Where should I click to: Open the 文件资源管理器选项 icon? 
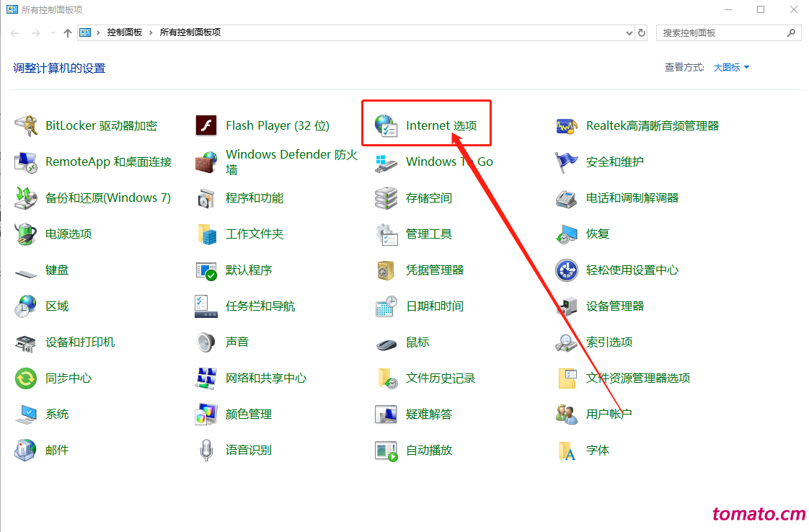(x=567, y=378)
